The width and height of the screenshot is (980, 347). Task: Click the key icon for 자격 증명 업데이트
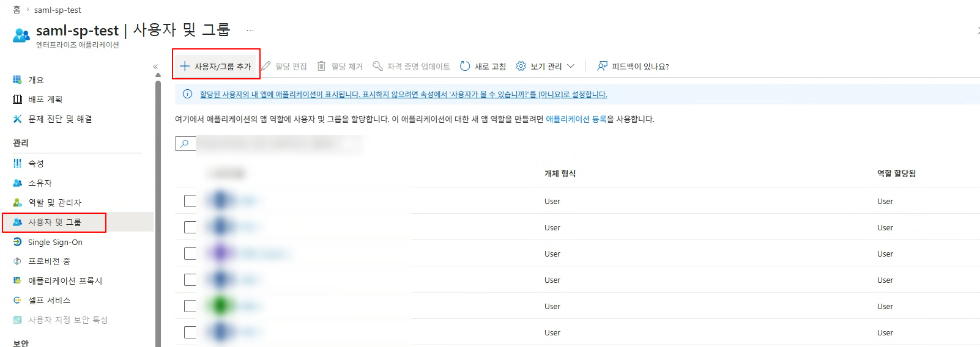(x=378, y=66)
